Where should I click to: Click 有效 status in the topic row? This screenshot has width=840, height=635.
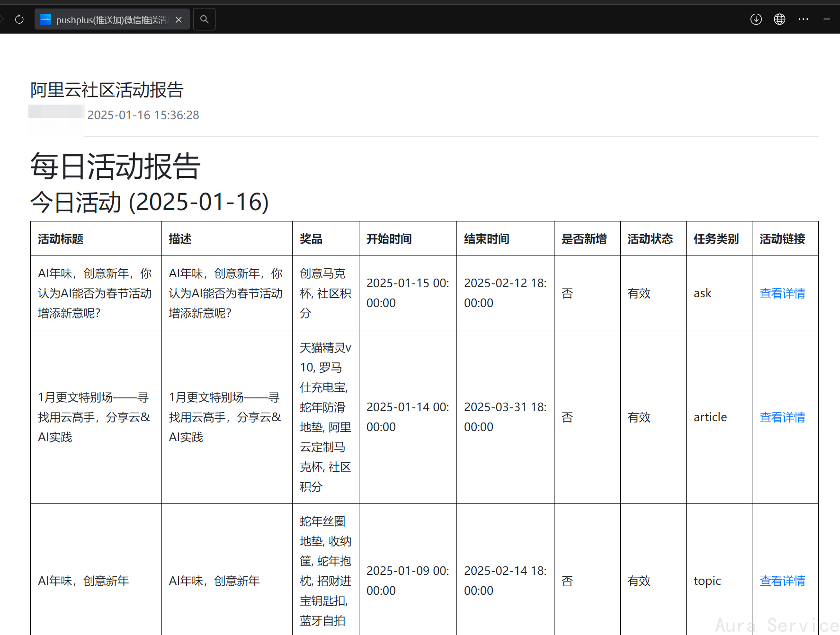click(x=639, y=581)
